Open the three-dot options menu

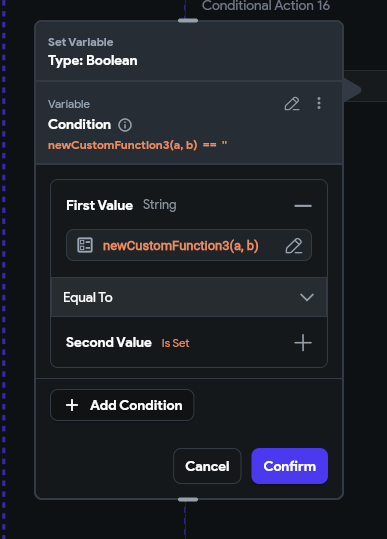coord(319,103)
